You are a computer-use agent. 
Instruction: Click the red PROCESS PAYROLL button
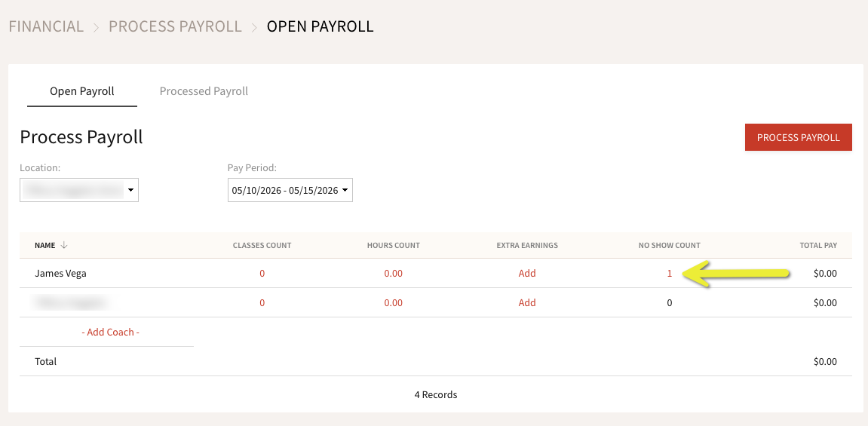[x=799, y=137]
